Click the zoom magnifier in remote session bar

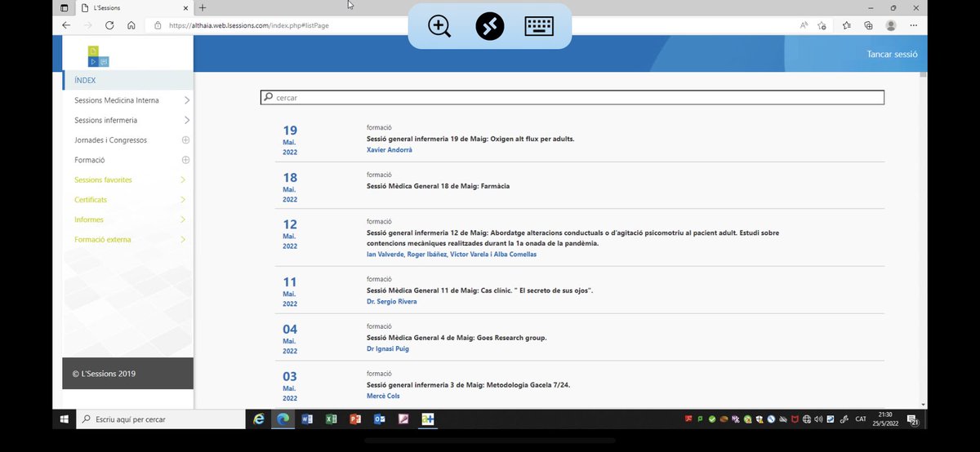coord(439,26)
